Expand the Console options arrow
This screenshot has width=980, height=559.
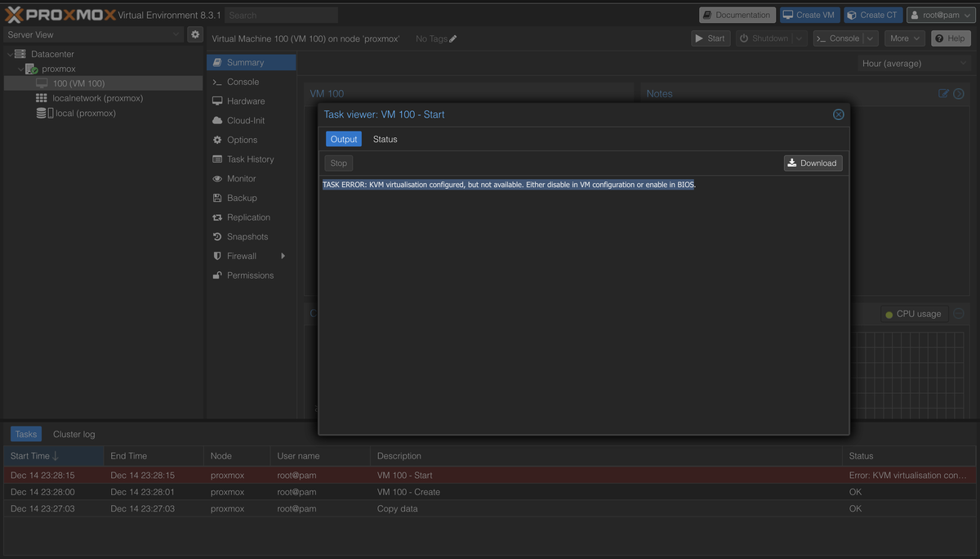pos(871,38)
